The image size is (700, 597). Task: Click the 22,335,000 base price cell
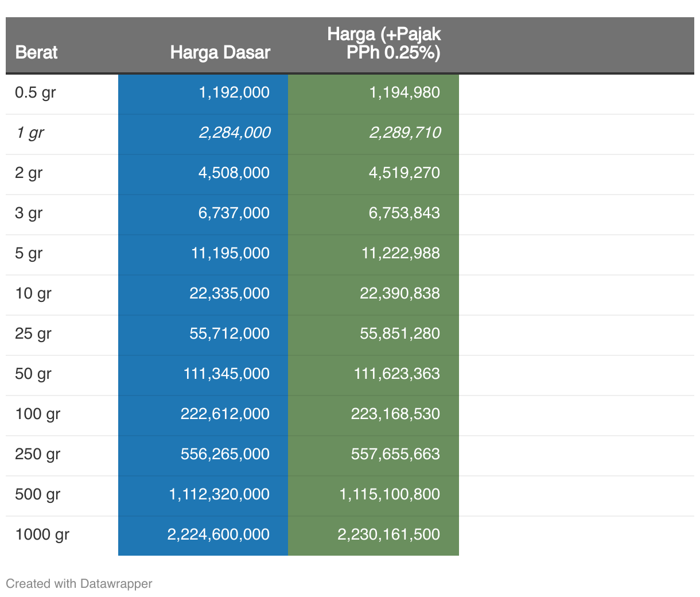230,293
